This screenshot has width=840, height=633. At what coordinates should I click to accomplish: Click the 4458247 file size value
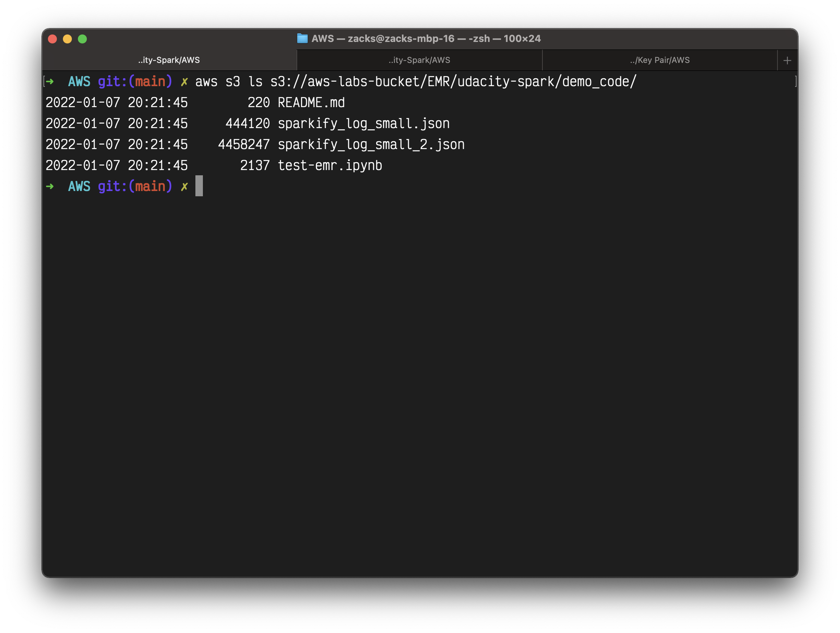point(243,144)
